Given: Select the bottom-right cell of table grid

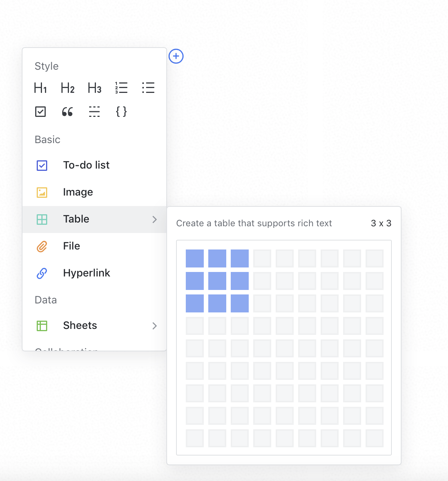Looking at the screenshot, I should click(375, 438).
